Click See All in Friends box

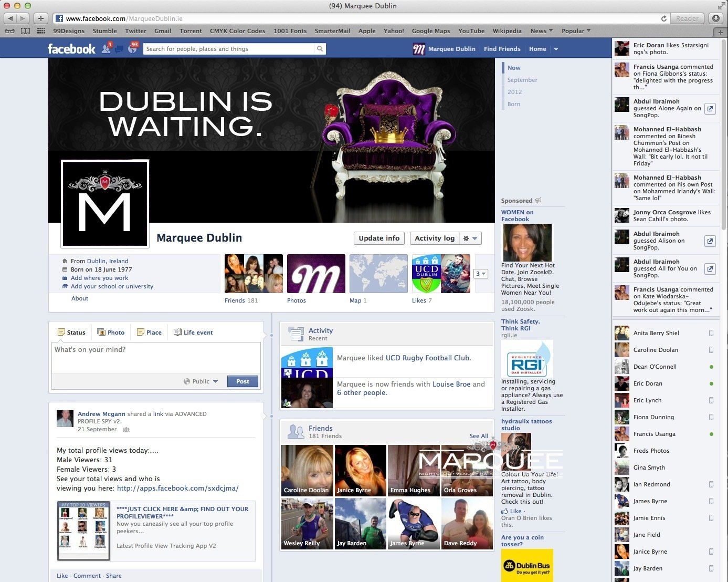(479, 436)
